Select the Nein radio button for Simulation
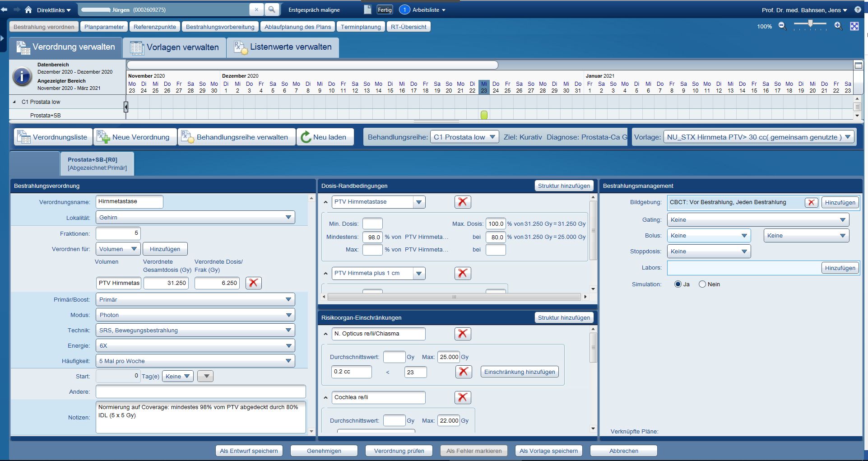868x461 pixels. click(x=702, y=284)
